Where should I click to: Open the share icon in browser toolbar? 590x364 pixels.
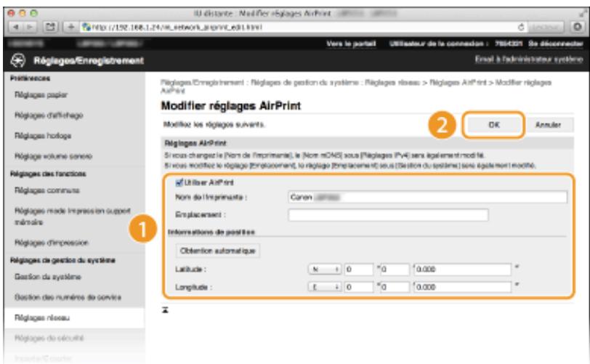click(50, 27)
